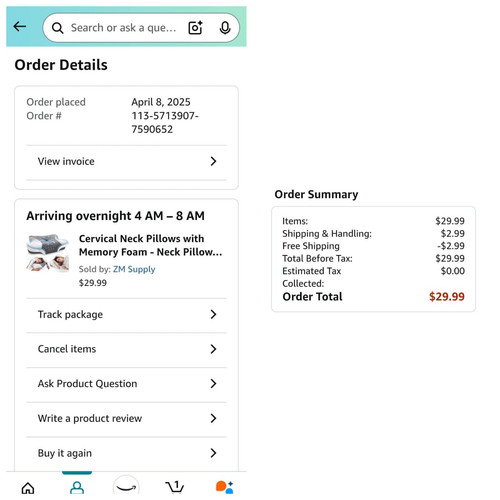Select Ask Product Question row
The height and width of the screenshot is (500, 500).
(x=126, y=384)
